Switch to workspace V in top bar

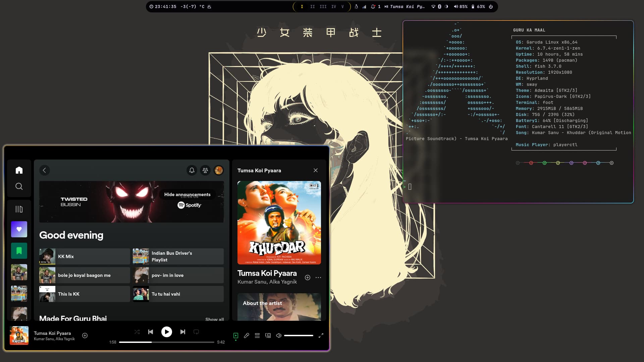tap(342, 6)
